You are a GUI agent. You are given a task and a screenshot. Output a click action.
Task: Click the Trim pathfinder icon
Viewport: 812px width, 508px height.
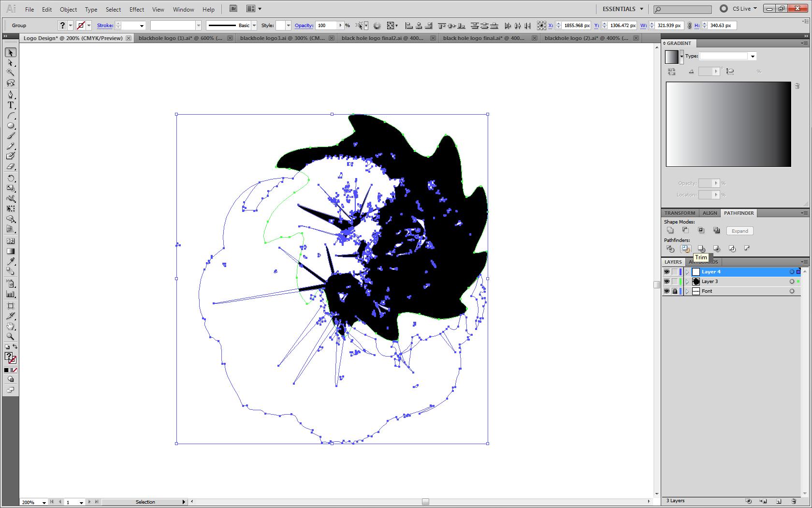(685, 249)
